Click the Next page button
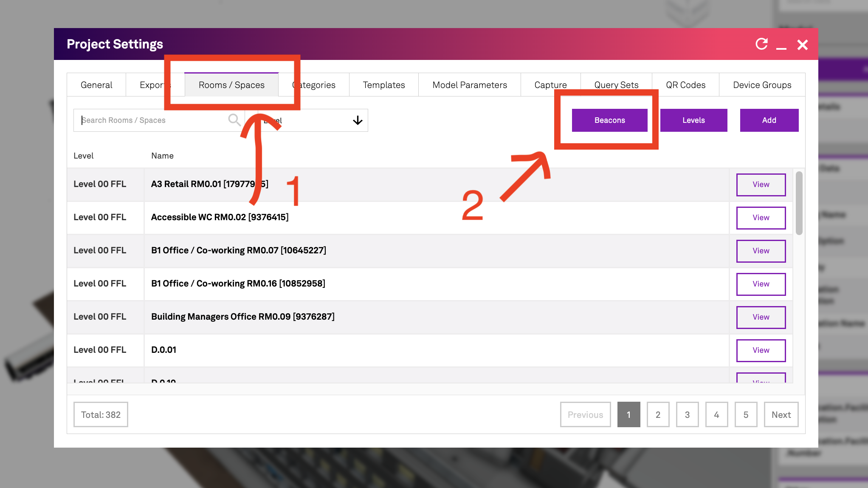Screen dimensions: 868x488 pos(781,414)
